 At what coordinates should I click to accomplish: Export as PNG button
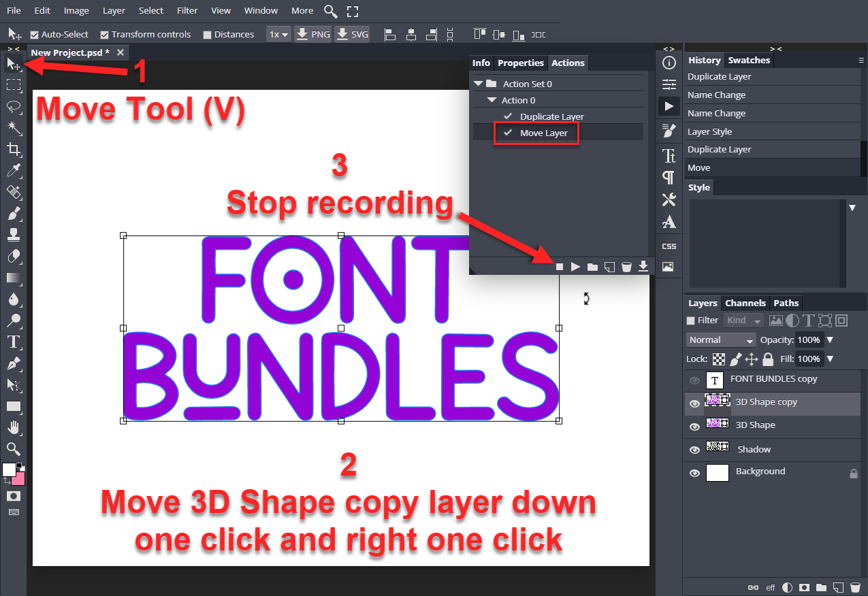pyautogui.click(x=313, y=34)
